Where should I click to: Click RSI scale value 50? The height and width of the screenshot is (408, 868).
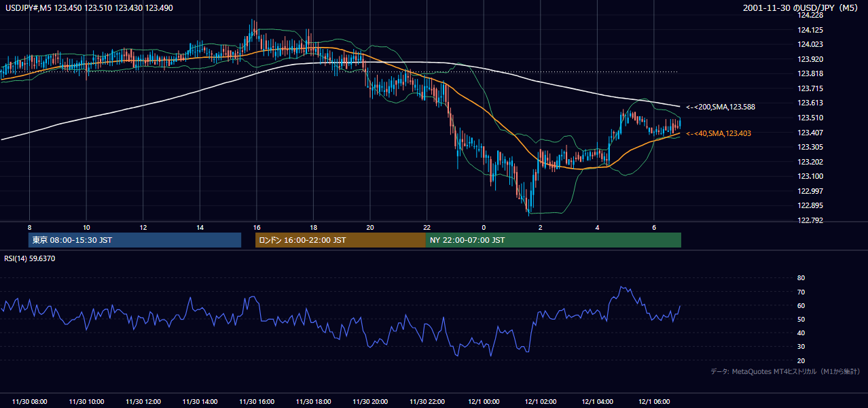pos(801,319)
